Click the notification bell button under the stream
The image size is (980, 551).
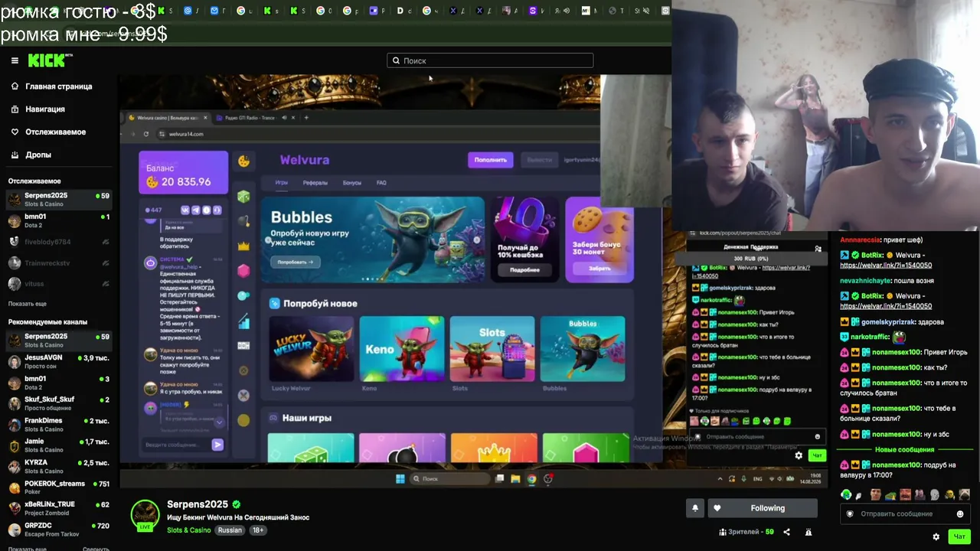pyautogui.click(x=695, y=508)
